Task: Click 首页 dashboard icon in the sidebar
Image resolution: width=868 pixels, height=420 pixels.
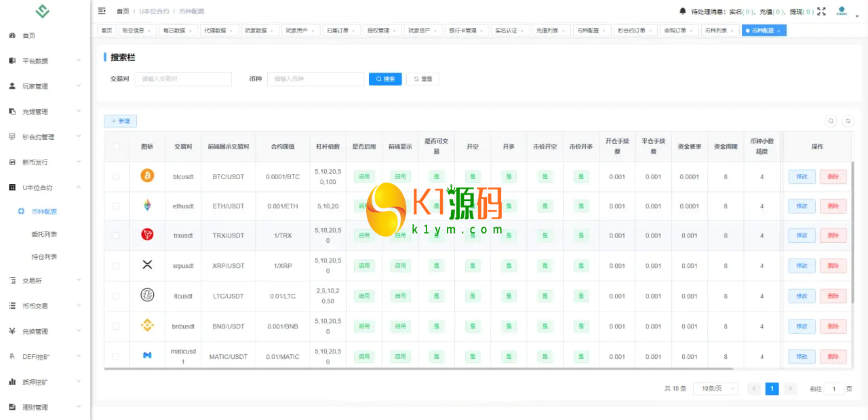Action: [12, 35]
